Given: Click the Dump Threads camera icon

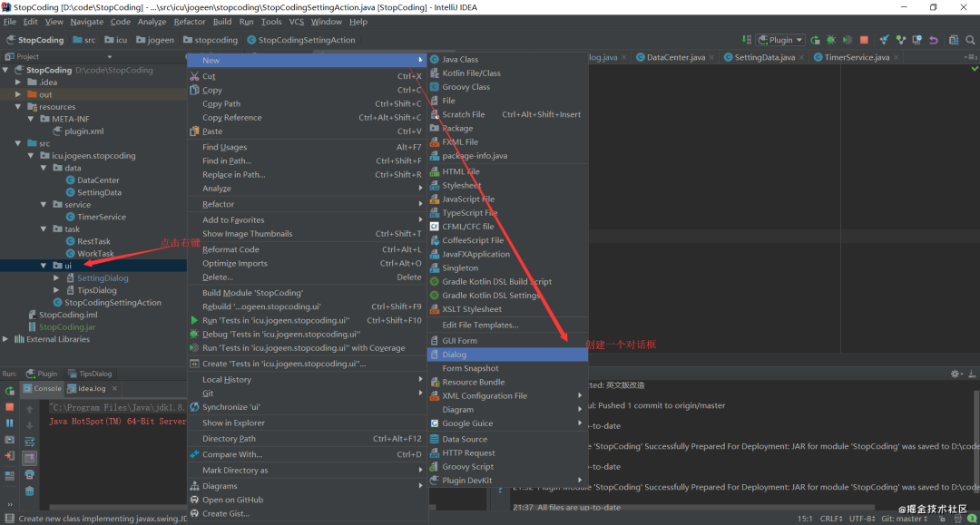Looking at the screenshot, I should pyautogui.click(x=9, y=440).
